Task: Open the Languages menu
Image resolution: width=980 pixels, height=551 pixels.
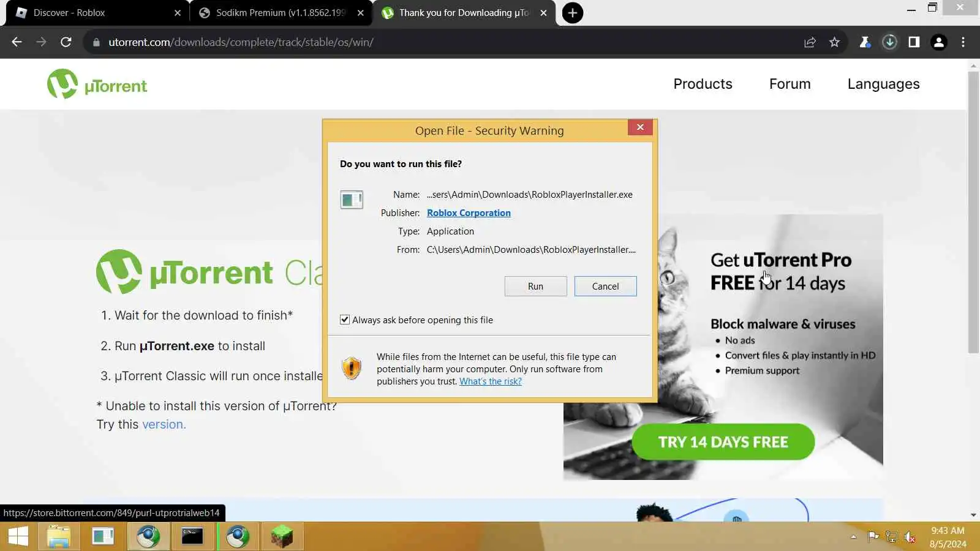Action: [x=883, y=84]
